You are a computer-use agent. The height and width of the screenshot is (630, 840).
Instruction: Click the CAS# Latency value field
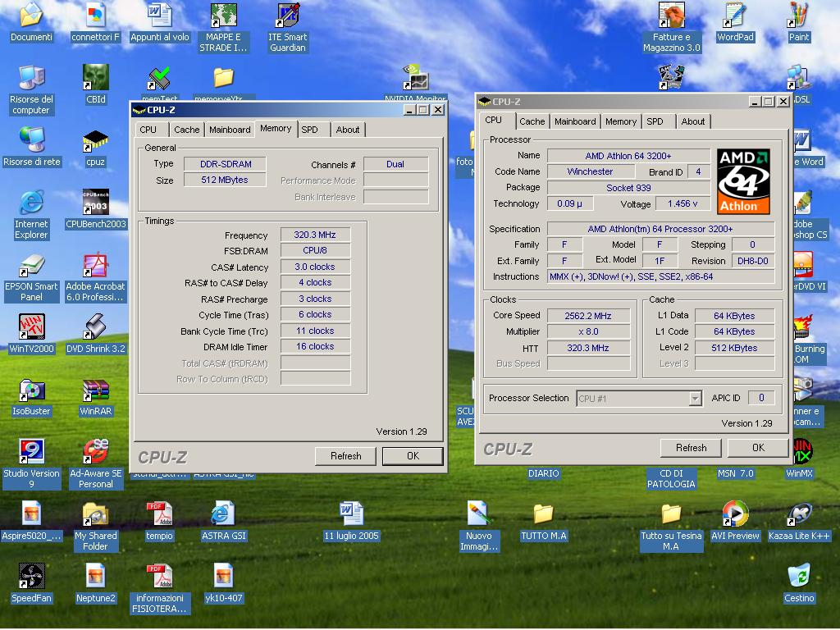pos(315,267)
